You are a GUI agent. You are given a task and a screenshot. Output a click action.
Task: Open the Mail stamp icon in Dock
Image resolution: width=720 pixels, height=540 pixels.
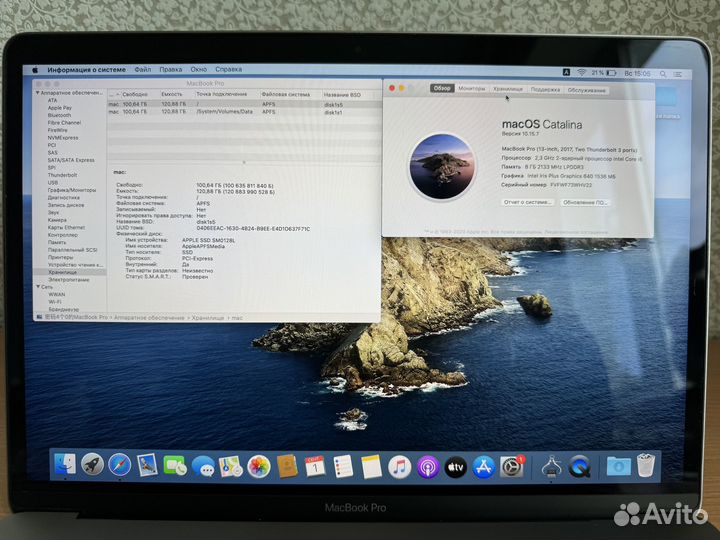tap(147, 465)
